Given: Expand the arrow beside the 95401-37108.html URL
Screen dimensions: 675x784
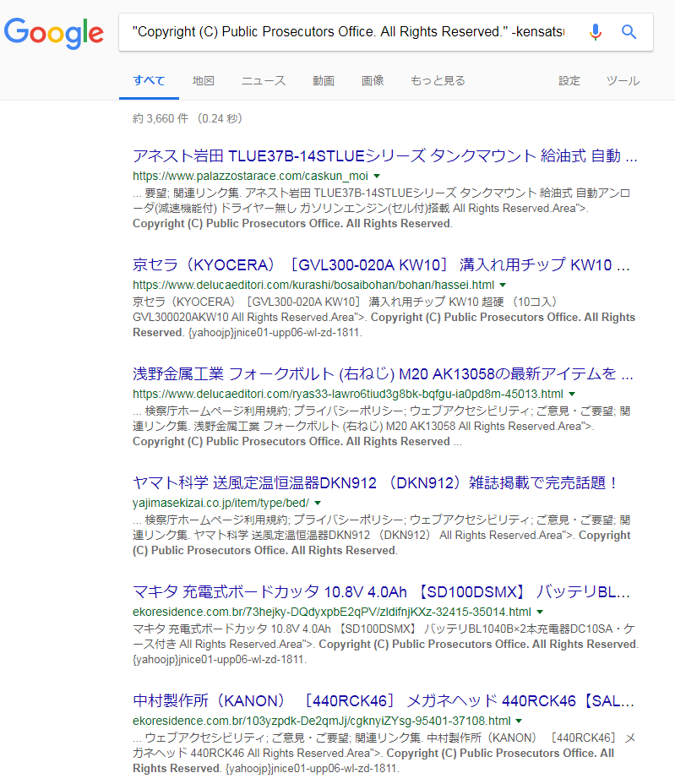Looking at the screenshot, I should (x=519, y=721).
